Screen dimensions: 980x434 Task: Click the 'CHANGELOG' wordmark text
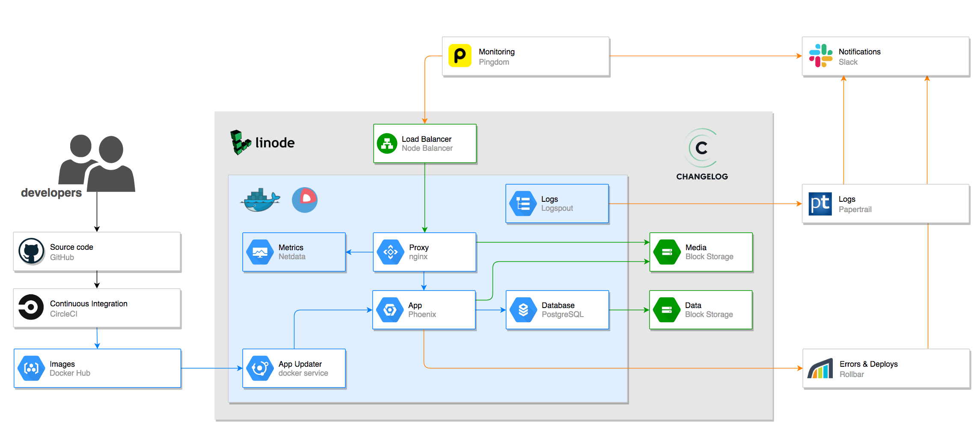point(702,177)
